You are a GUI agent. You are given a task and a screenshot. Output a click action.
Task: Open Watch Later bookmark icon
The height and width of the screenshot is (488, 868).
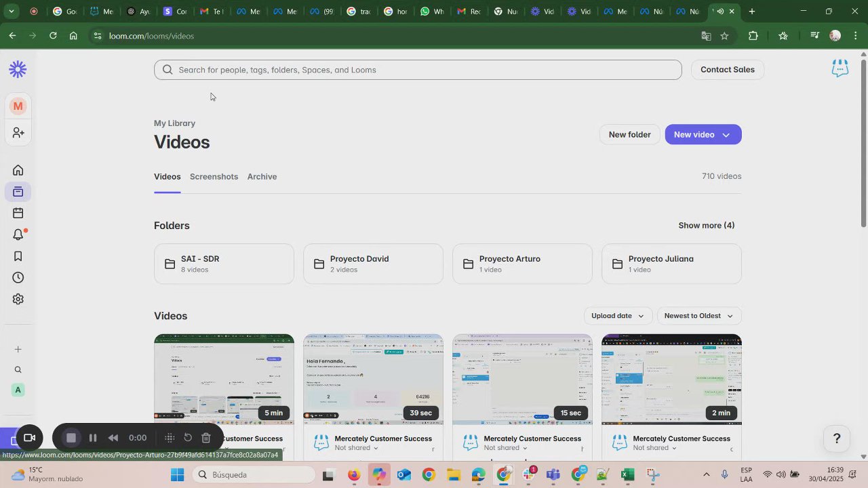pos(18,256)
